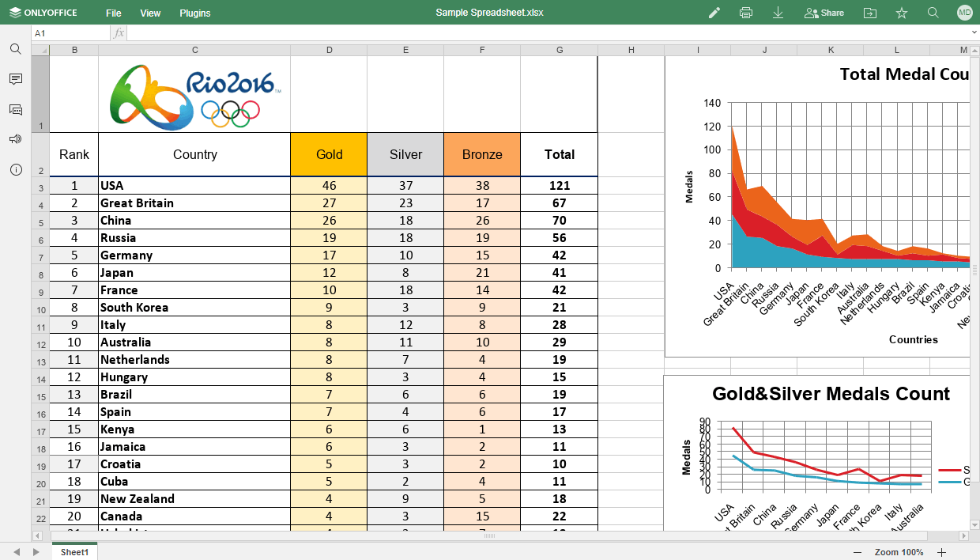Select China's total cell showing 70
980x560 pixels.
point(560,221)
